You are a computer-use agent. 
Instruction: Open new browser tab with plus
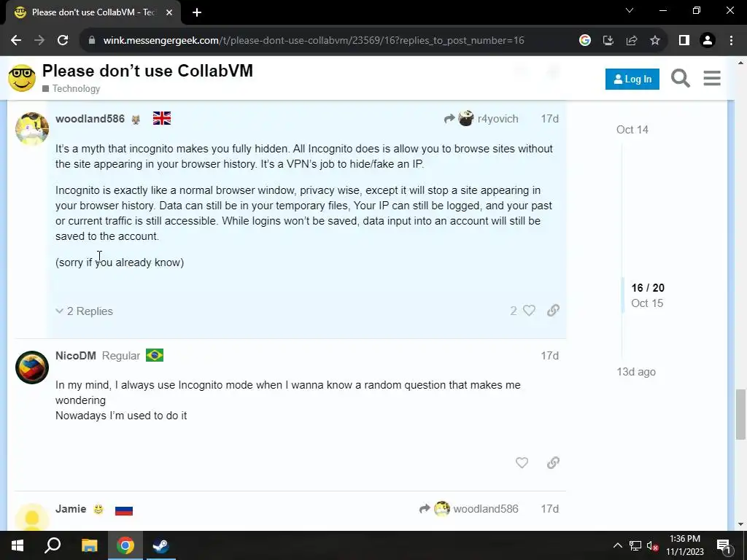197,12
